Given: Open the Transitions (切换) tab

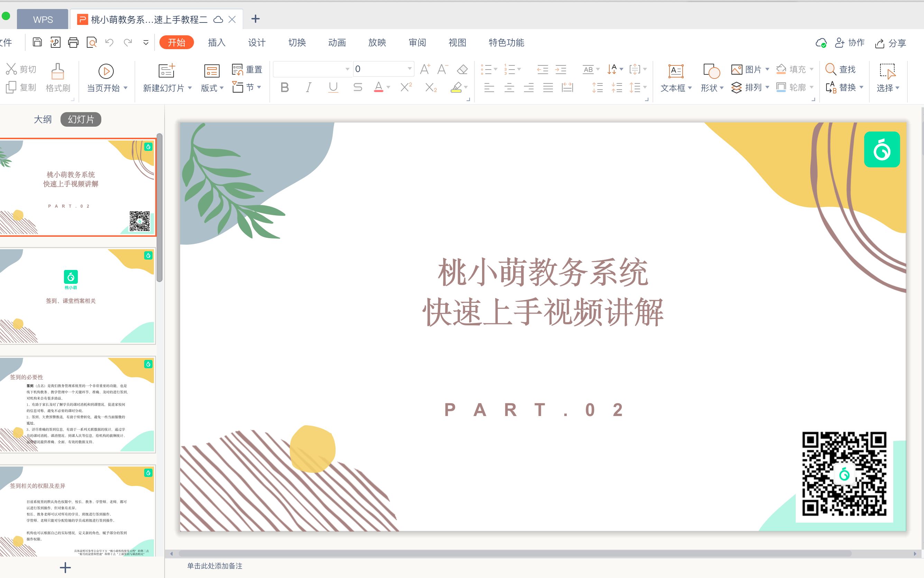Looking at the screenshot, I should 297,43.
